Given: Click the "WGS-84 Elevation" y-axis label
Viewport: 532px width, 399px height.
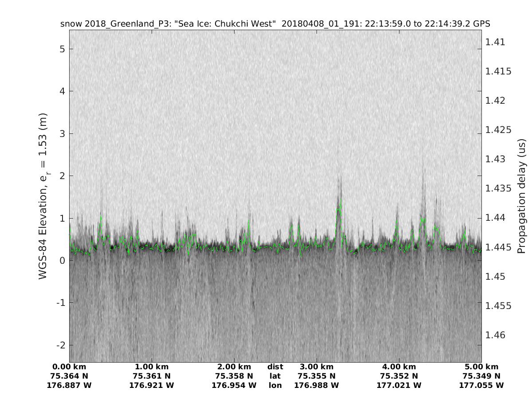Looking at the screenshot, I should (x=43, y=196).
